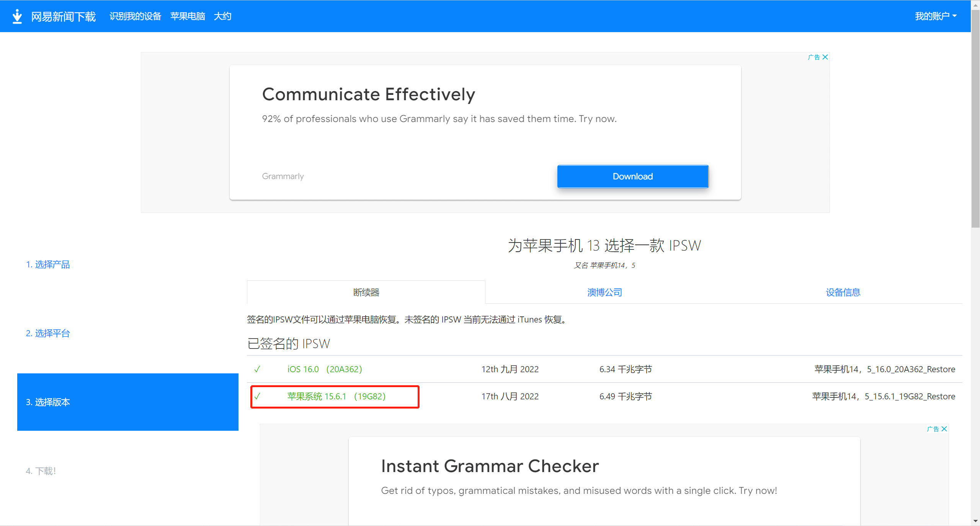Click the Instant Grammar Checker ad headline
This screenshot has width=980, height=526.
(x=490, y=466)
